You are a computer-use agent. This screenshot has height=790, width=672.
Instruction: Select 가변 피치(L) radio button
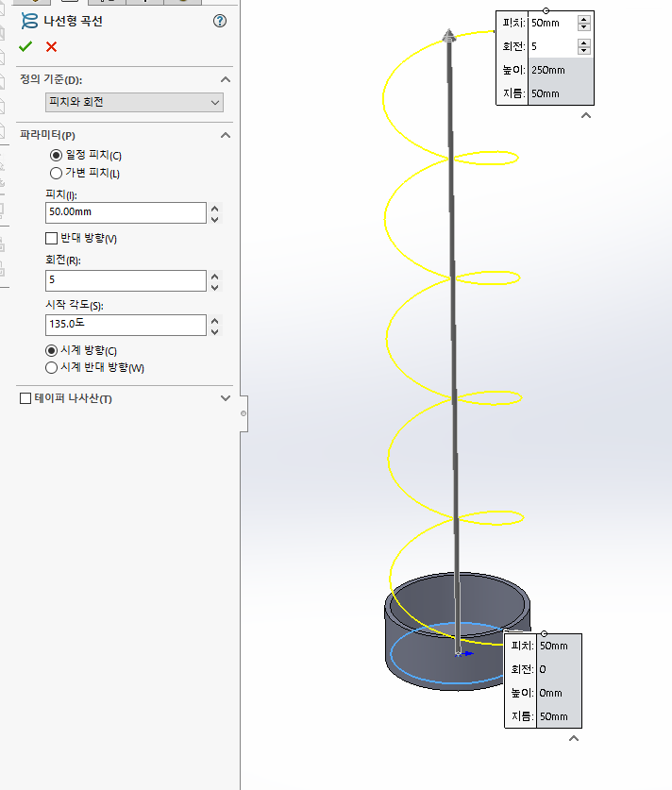[56, 174]
